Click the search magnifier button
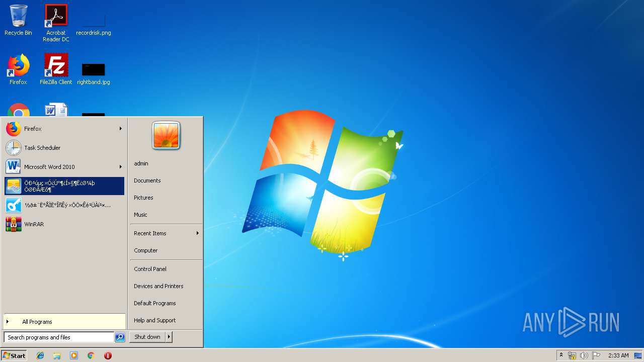 tap(120, 337)
